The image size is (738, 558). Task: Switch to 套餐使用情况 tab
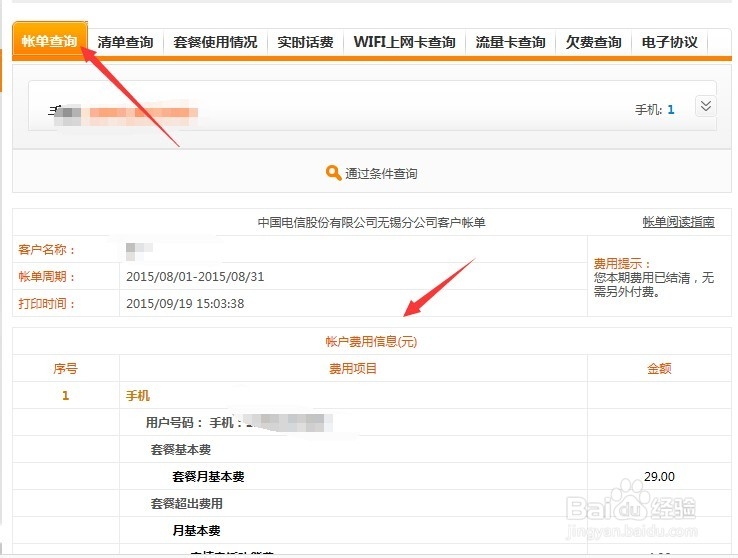(x=215, y=42)
